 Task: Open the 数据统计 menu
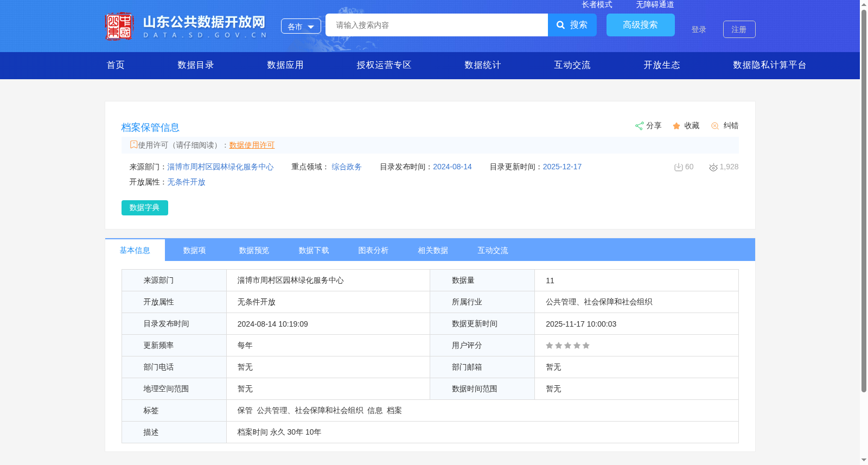[x=483, y=65]
